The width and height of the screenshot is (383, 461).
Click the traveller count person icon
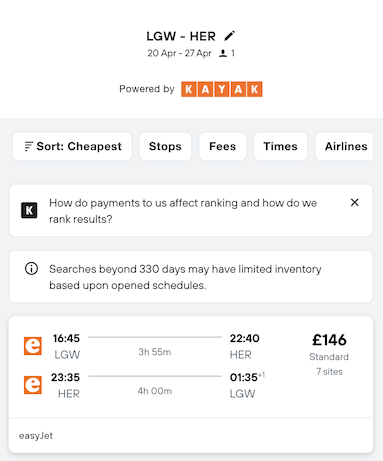(223, 53)
